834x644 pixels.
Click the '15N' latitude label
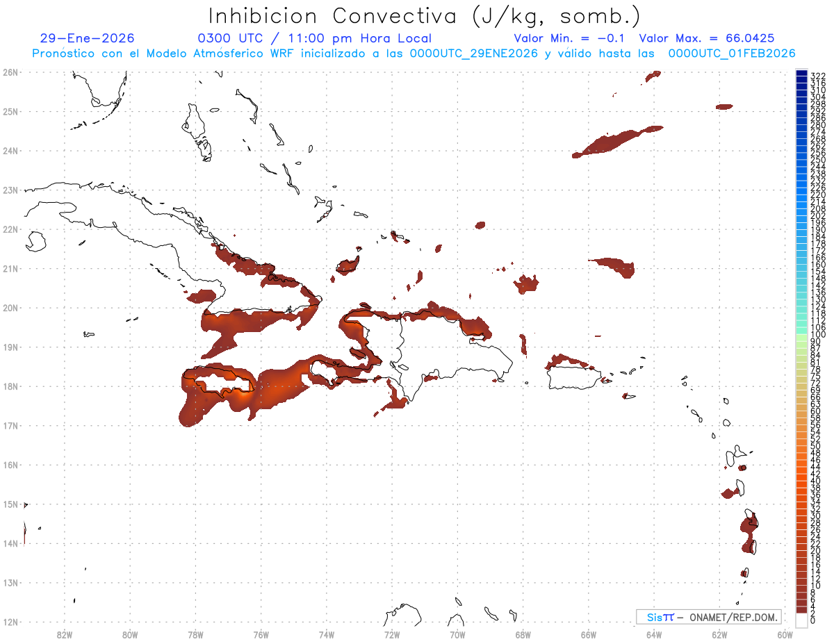click(10, 504)
